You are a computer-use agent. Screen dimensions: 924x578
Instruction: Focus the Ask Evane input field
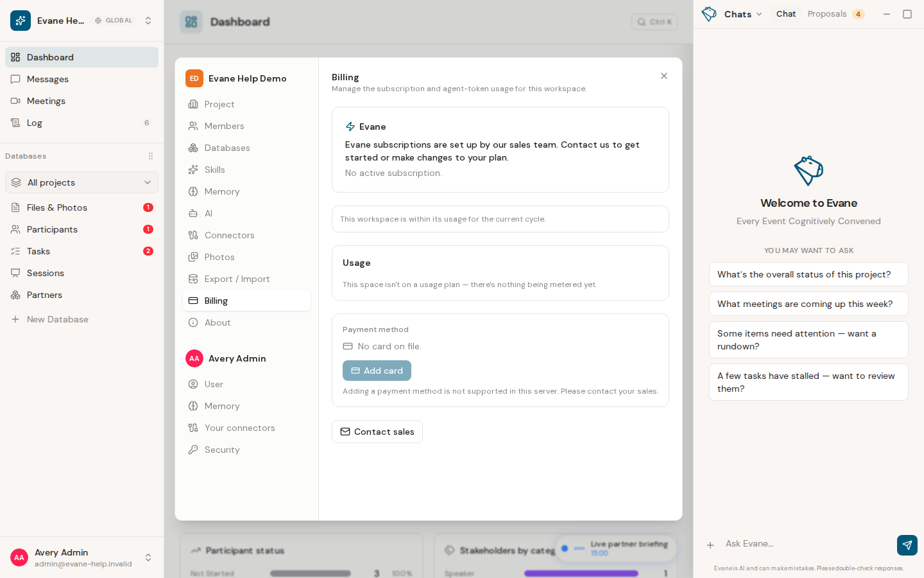[807, 544]
